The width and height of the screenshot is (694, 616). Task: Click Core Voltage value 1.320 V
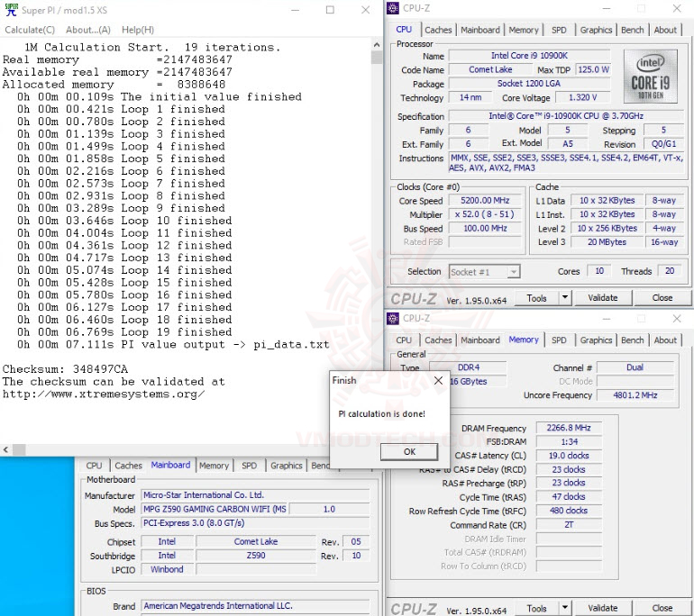coord(582,97)
